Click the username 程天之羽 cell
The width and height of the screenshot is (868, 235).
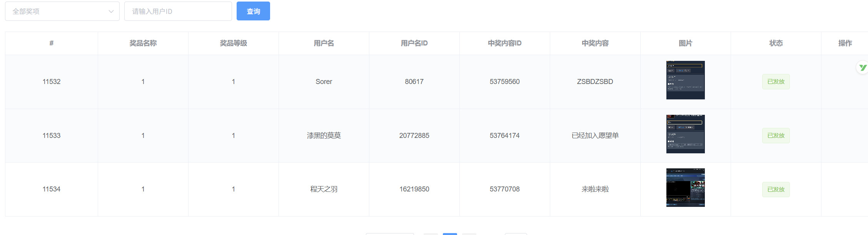(324, 189)
